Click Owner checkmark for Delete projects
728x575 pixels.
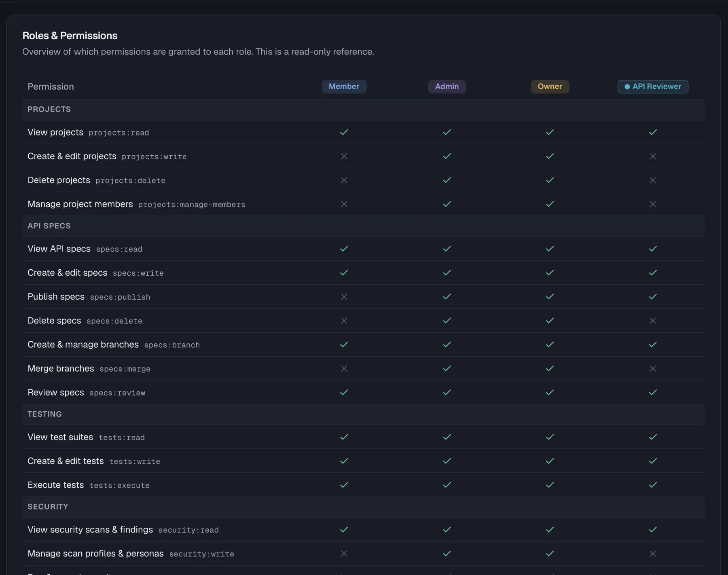coord(550,180)
